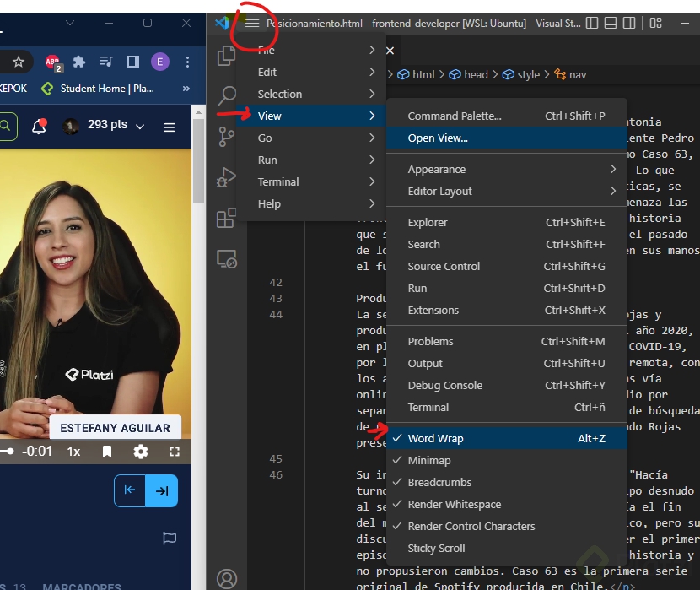This screenshot has width=700, height=590.
Task: Toggle Render Control Characters option
Action: pos(507,526)
